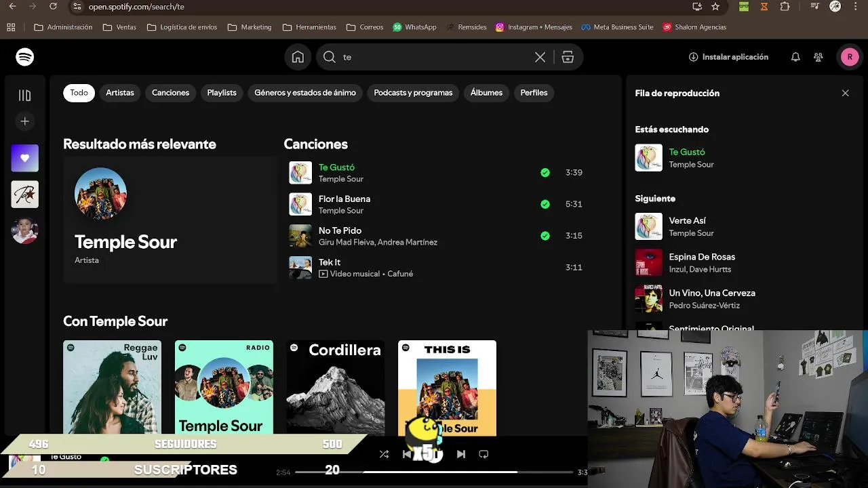This screenshot has height=488, width=868.
Task: Toggle saved checkmark for No Te Pido
Action: tap(545, 236)
